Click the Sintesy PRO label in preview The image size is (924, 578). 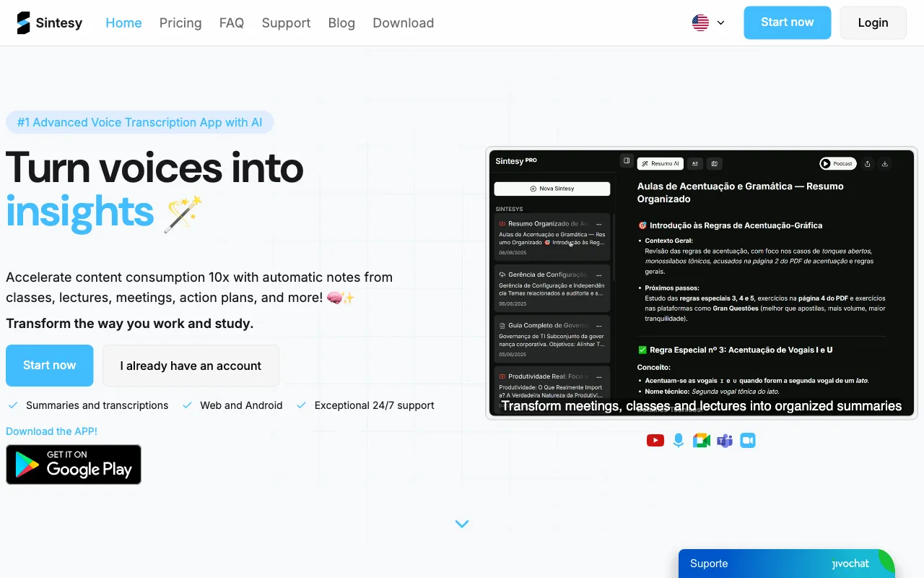tap(516, 161)
